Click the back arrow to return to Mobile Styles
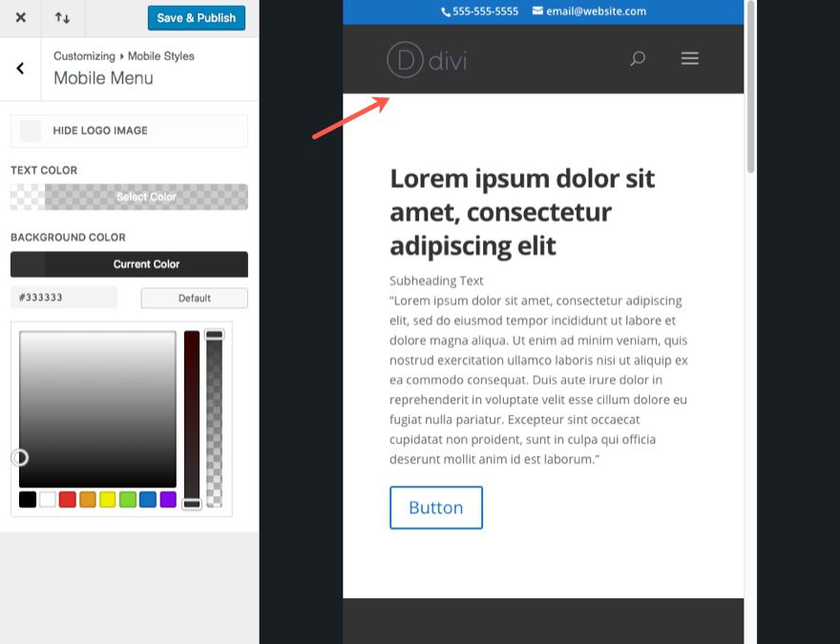Image resolution: width=840 pixels, height=644 pixels. point(18,68)
